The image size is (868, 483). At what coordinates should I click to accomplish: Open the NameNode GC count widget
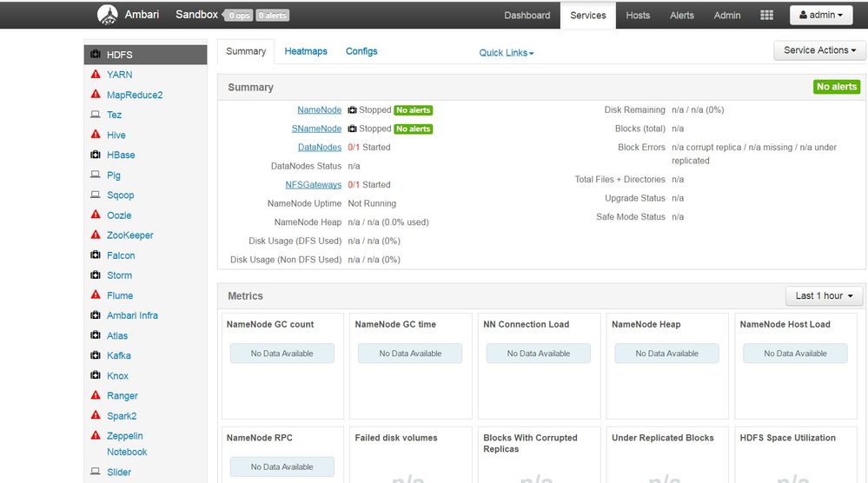pos(282,367)
